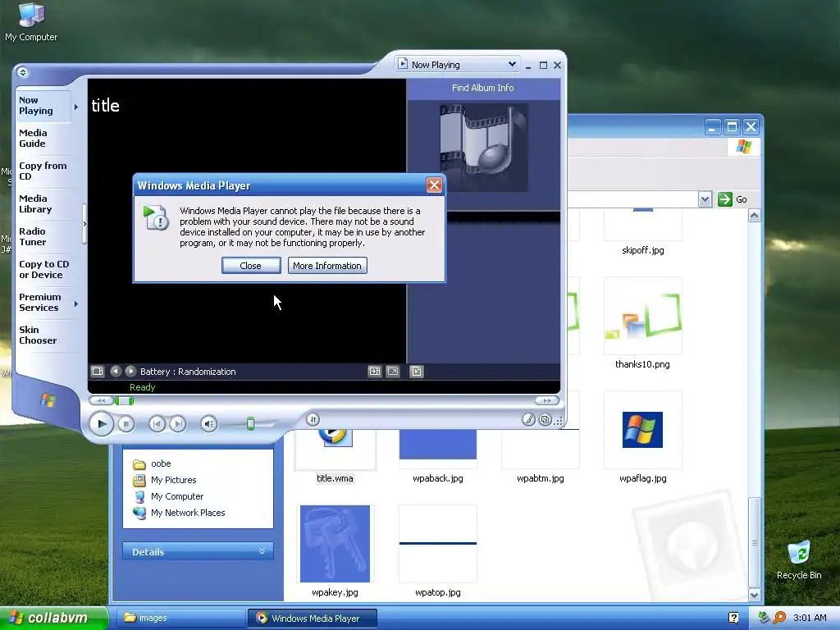Open the Copy to CD or Device tab
The height and width of the screenshot is (630, 840).
(44, 269)
